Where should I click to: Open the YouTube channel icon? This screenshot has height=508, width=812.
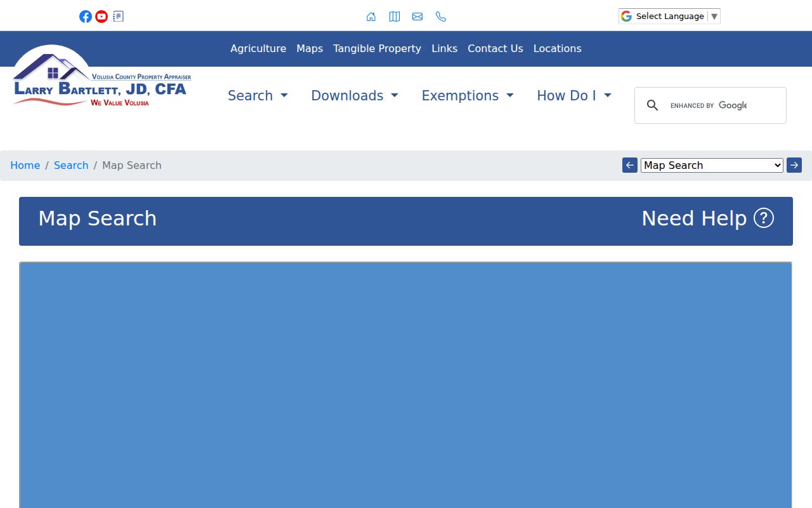click(x=101, y=17)
